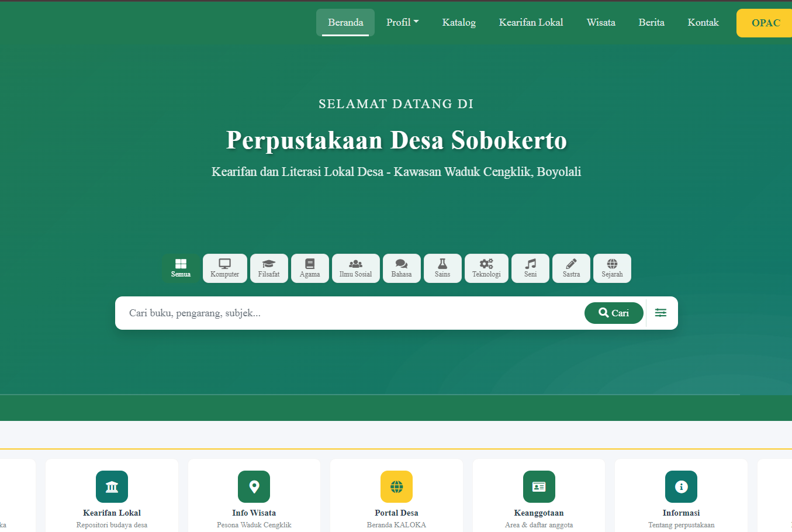Image resolution: width=792 pixels, height=532 pixels.
Task: Choose the Sains flask category
Action: pos(442,268)
